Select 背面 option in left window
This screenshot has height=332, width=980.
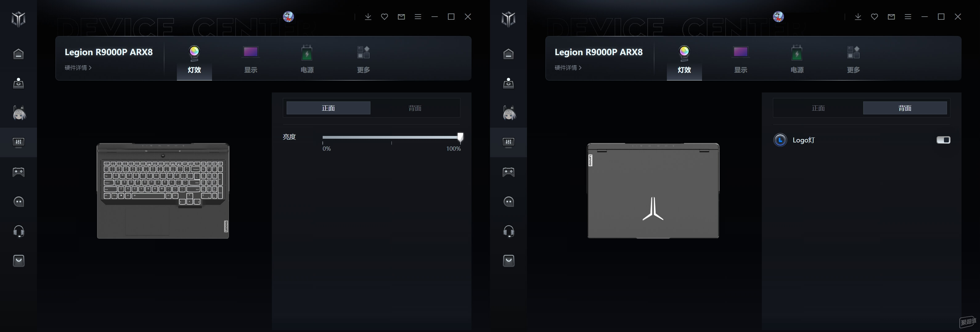click(x=415, y=108)
